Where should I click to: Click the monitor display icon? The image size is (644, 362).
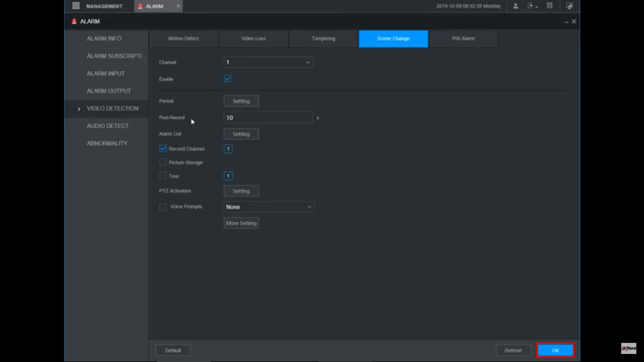[x=569, y=6]
